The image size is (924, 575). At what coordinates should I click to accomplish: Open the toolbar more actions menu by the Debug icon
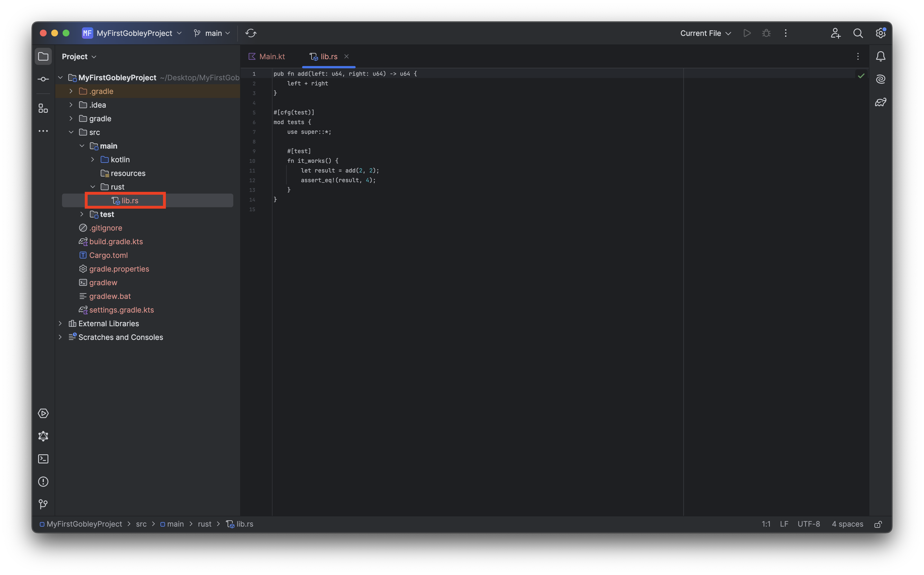[786, 33]
